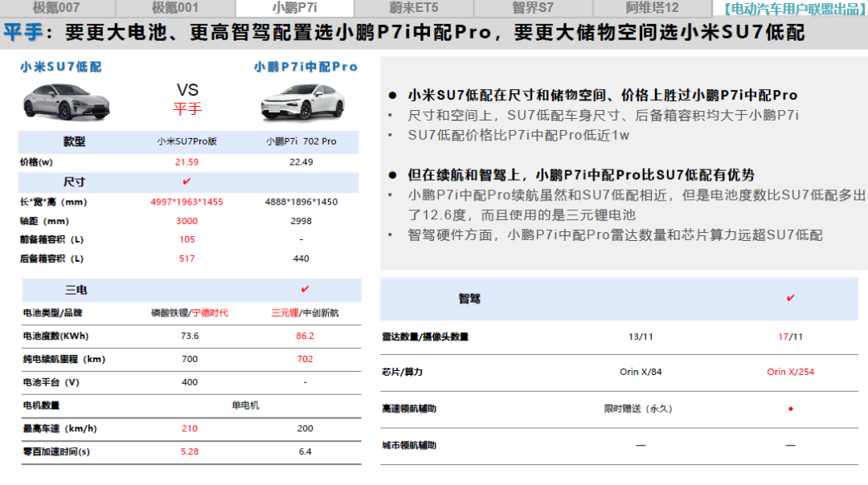Select the 城市领航辅助 row label
The height and width of the screenshot is (485, 868).
pyautogui.click(x=409, y=445)
